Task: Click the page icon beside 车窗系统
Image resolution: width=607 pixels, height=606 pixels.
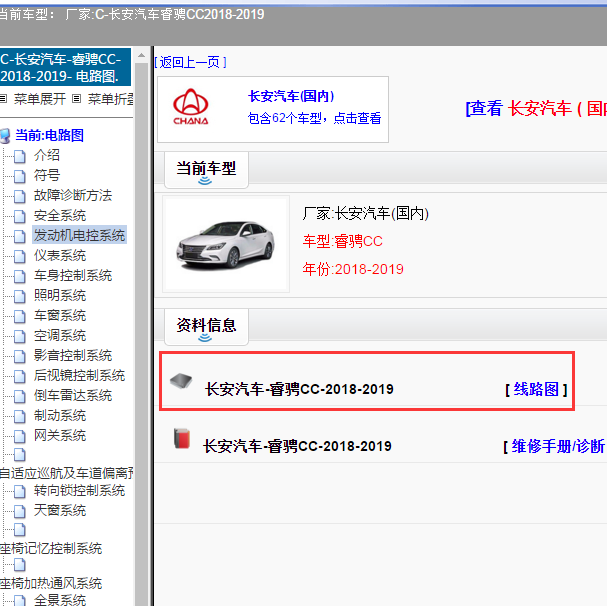Action: pos(19,316)
